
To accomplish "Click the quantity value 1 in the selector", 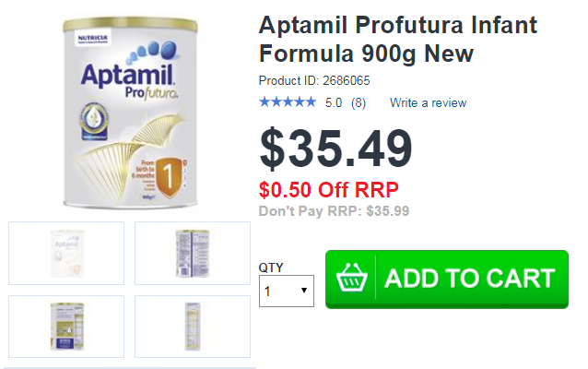I will point(267,292).
